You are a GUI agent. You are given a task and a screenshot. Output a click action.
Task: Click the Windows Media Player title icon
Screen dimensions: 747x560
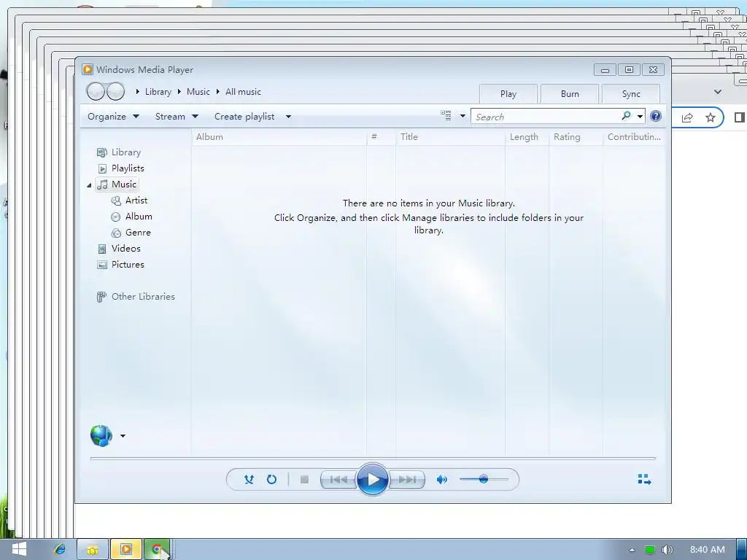88,69
